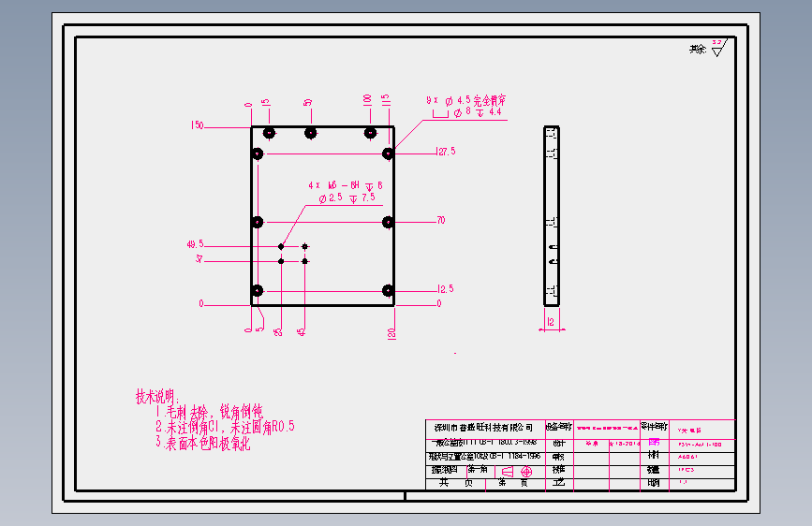
Task: Select the third-angle projection cone symbol
Action: pos(508,472)
